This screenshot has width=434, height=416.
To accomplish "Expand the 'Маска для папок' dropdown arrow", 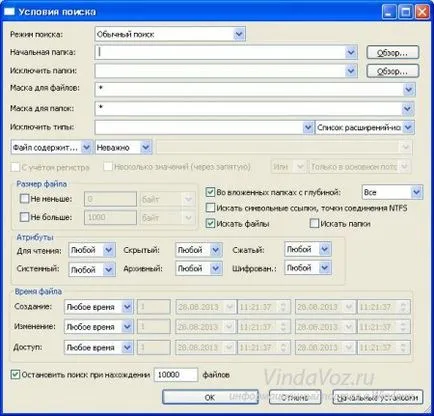I will pyautogui.click(x=408, y=109).
